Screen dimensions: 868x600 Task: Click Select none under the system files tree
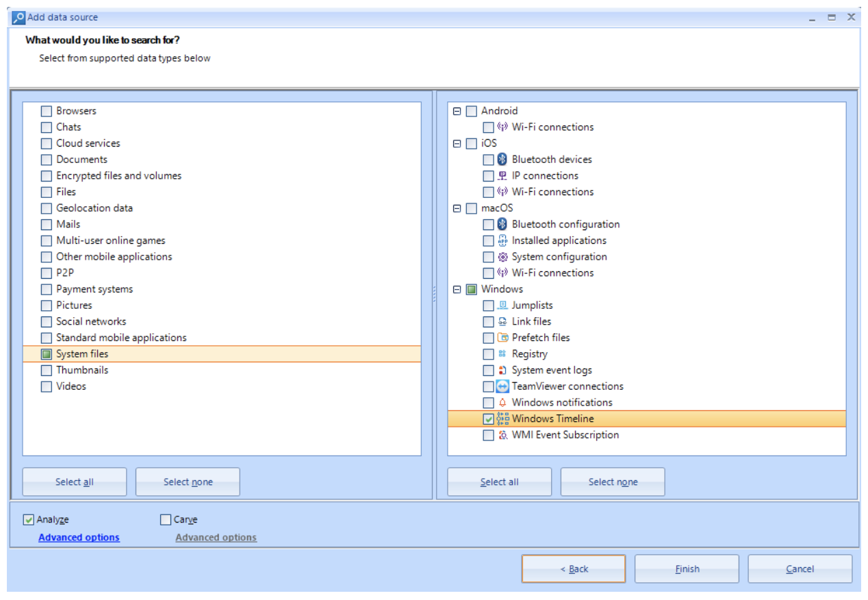point(613,482)
